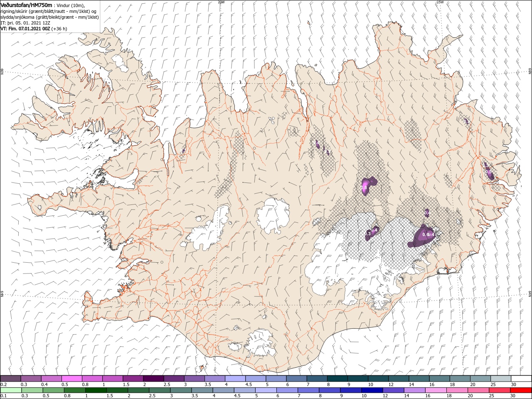The width and height of the screenshot is (532, 399).
Task: Select the upper legend swatch between 1 and 1.5
Action: point(113,379)
